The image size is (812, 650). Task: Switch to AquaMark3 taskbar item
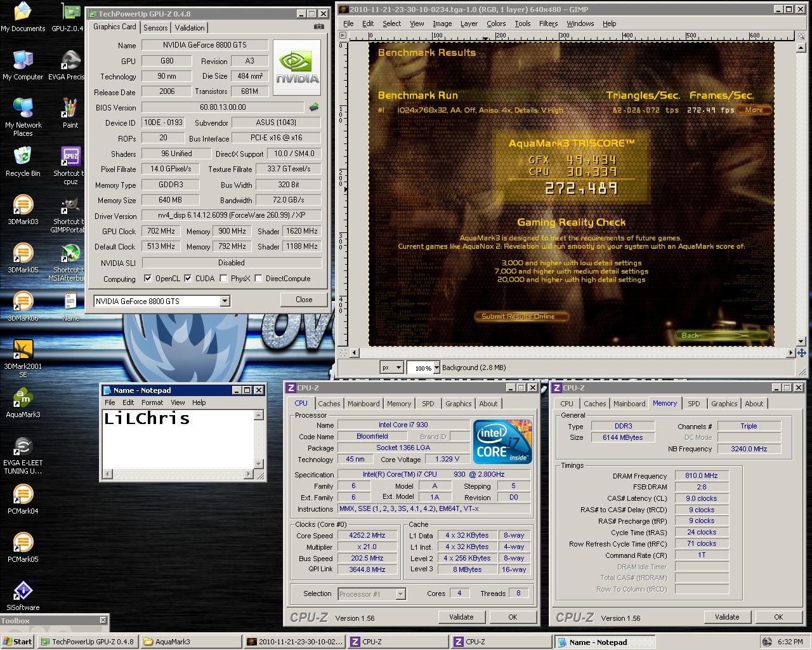191,642
